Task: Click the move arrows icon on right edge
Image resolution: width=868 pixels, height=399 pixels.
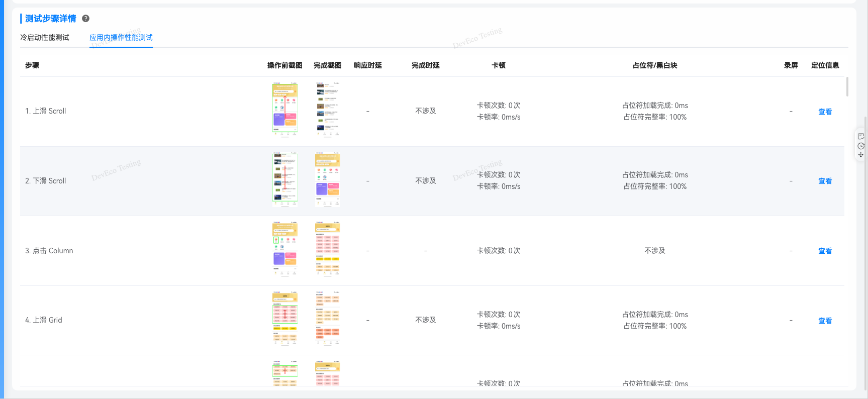Action: pyautogui.click(x=861, y=155)
